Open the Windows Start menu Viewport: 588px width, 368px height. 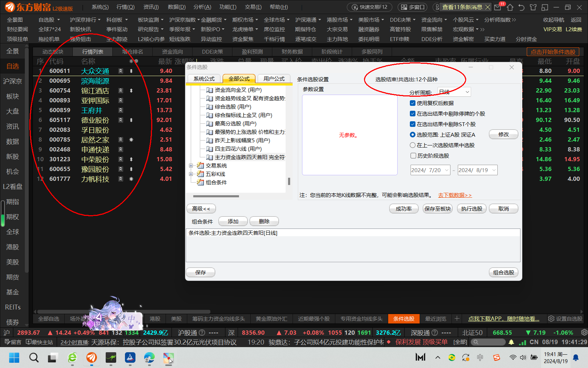14,357
